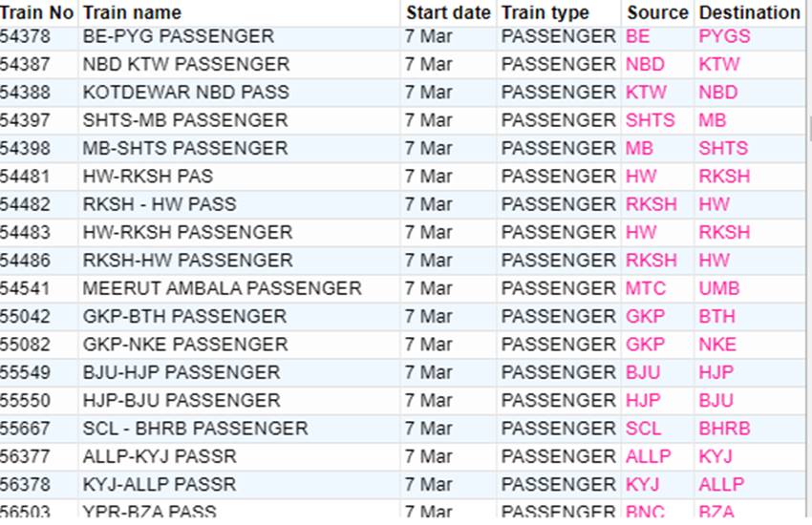This screenshot has height=525, width=812.
Task: Open the NBD source station link in the 54387 row
Action: coord(645,65)
